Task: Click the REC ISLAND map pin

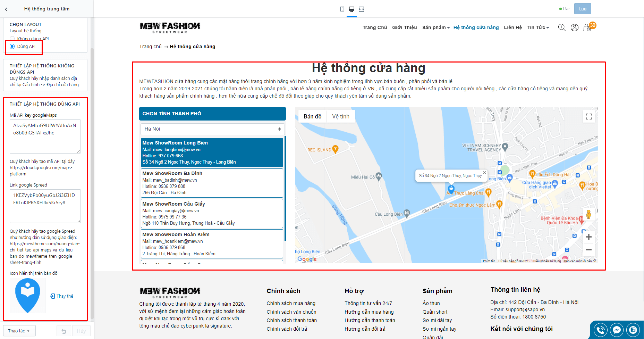Action: click(x=335, y=149)
